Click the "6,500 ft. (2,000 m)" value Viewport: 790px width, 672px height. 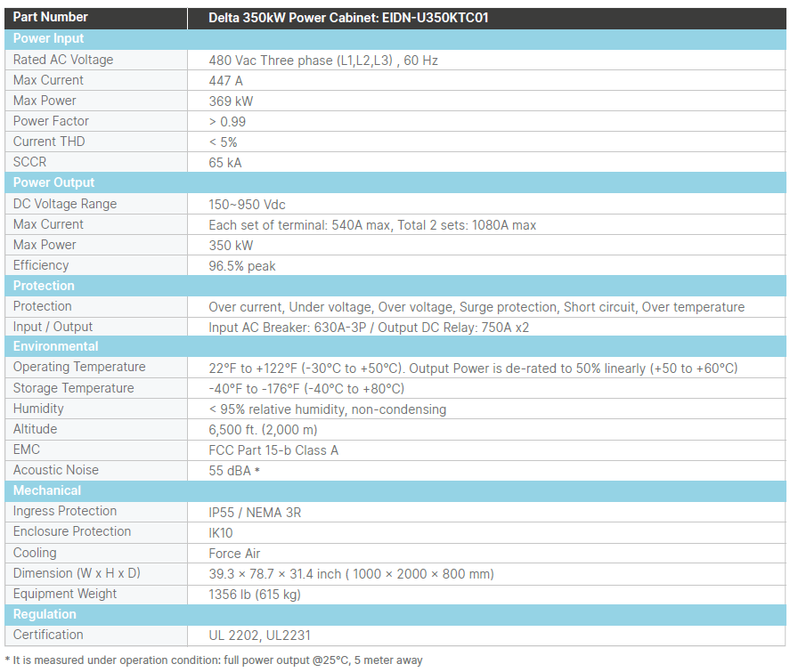point(263,430)
